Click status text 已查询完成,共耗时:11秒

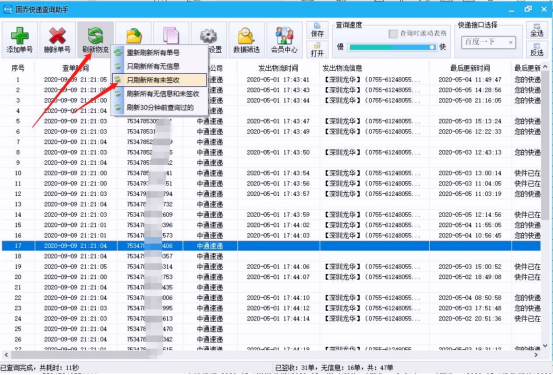coord(40,368)
